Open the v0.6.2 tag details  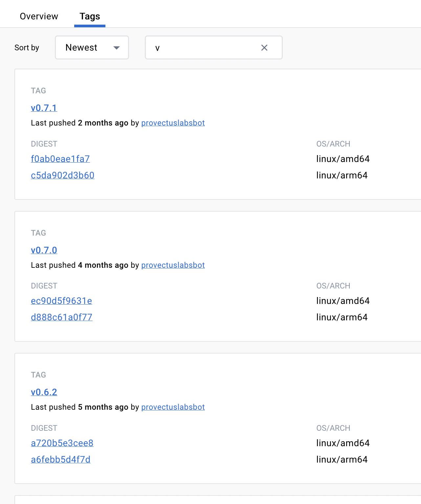pos(44,392)
